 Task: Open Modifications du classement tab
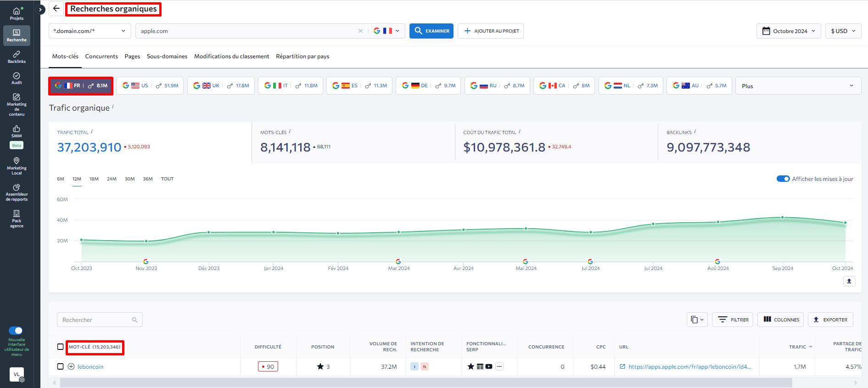(x=231, y=56)
